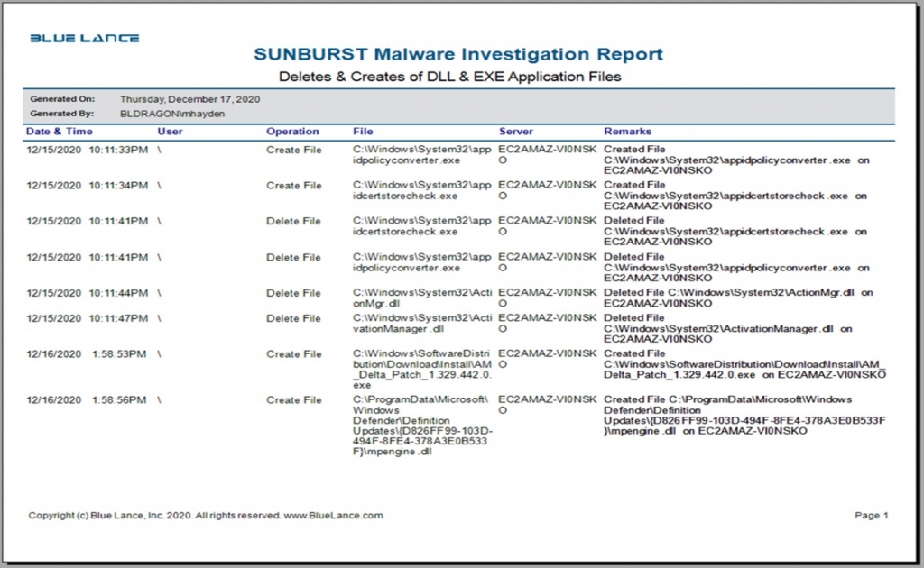Click the 'Remarks' column header

628,132
